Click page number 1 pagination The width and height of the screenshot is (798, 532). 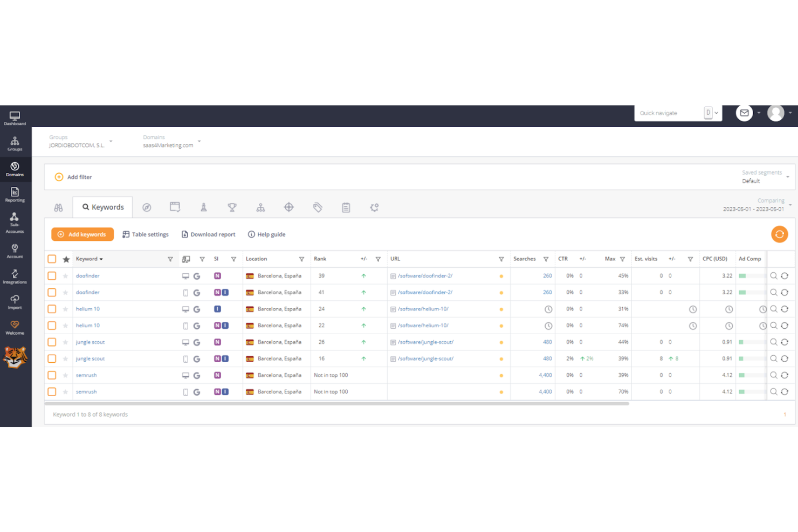[x=785, y=414]
